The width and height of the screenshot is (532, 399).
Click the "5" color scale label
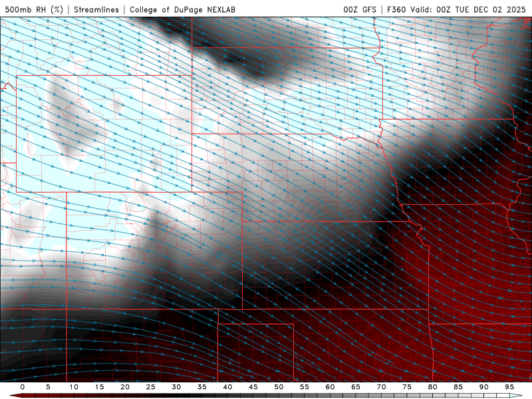click(48, 387)
